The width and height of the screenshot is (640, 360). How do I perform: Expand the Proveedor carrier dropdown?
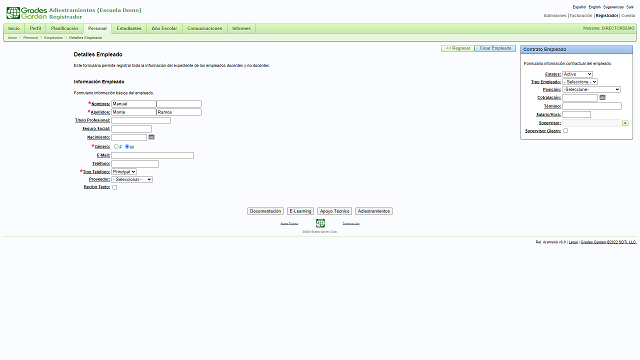tap(132, 180)
